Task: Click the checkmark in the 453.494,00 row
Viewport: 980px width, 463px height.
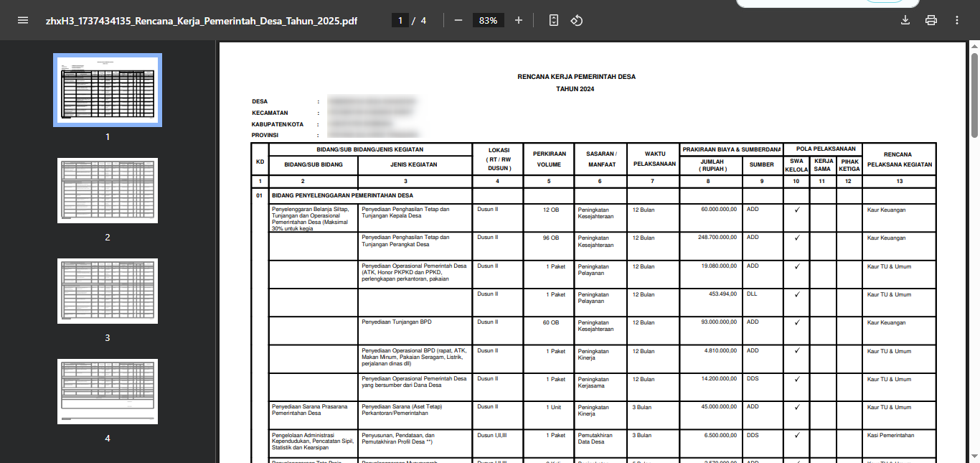Action: point(796,294)
